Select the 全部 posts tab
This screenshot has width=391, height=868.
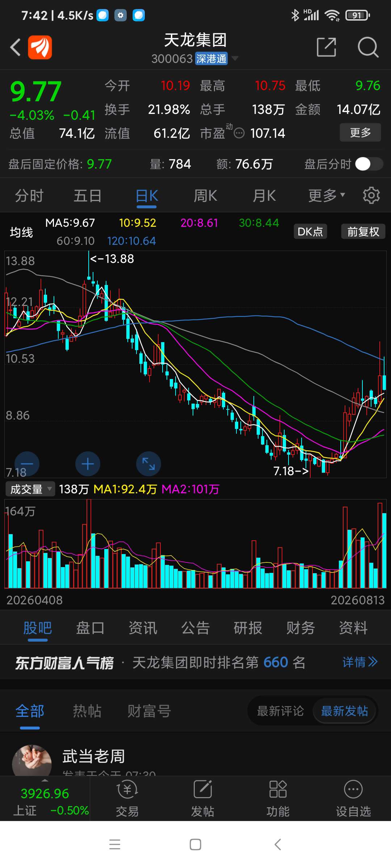[x=30, y=711]
